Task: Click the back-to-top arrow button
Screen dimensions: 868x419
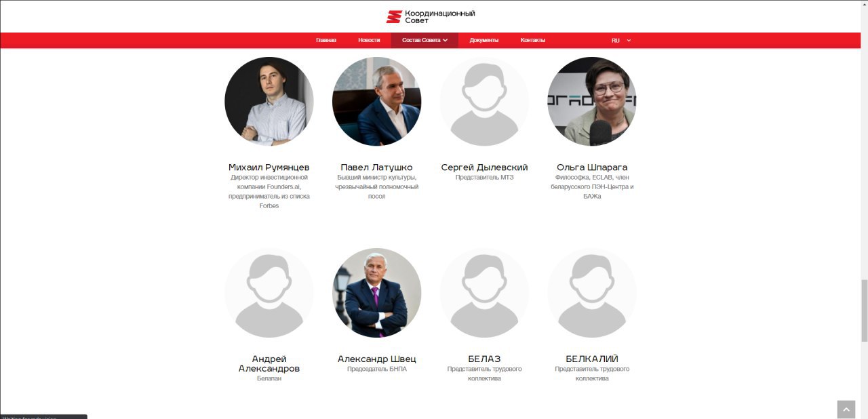Action: tap(846, 410)
